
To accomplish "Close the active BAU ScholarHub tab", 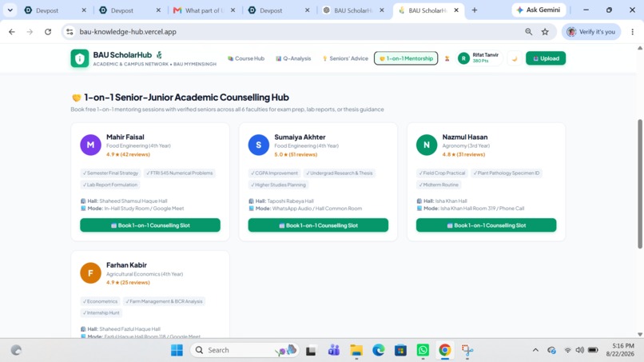I will point(456,10).
